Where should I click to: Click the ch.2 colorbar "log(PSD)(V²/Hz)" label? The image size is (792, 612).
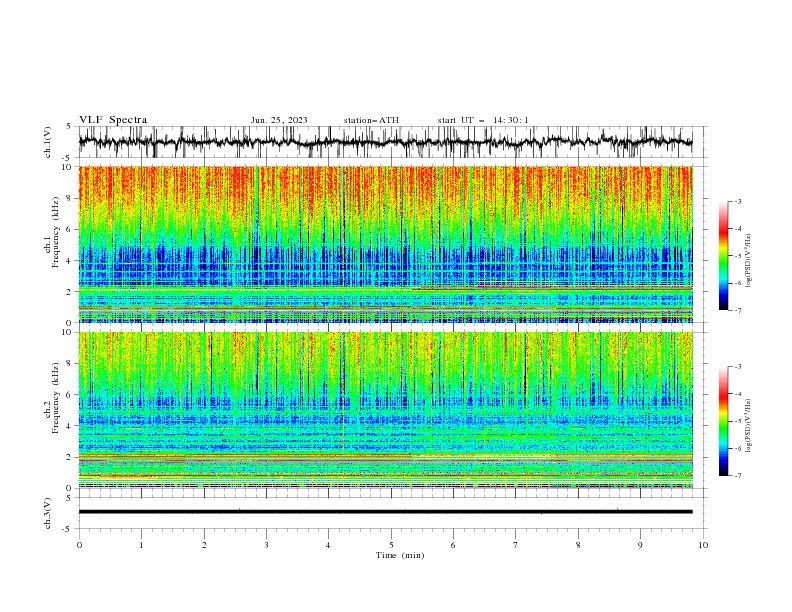749,426
